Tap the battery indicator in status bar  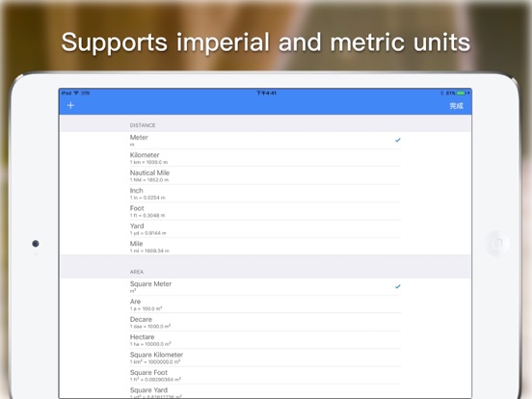(461, 93)
